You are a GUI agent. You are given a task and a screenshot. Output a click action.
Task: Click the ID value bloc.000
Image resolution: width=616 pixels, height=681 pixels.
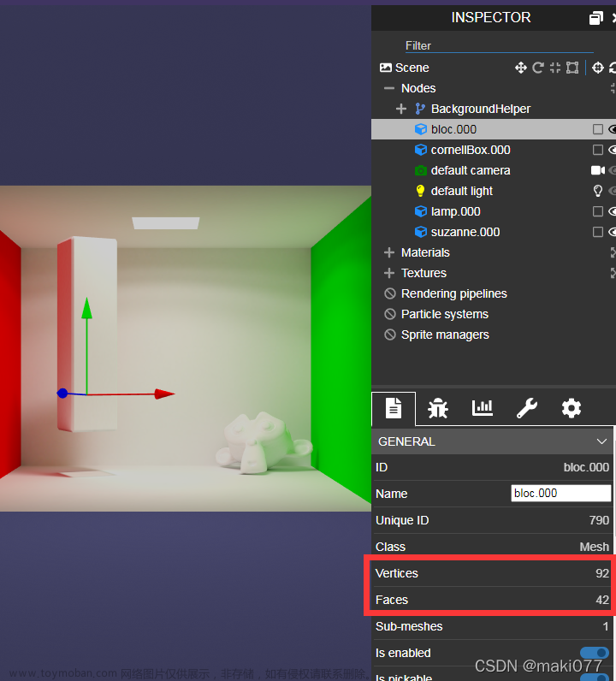(x=586, y=467)
